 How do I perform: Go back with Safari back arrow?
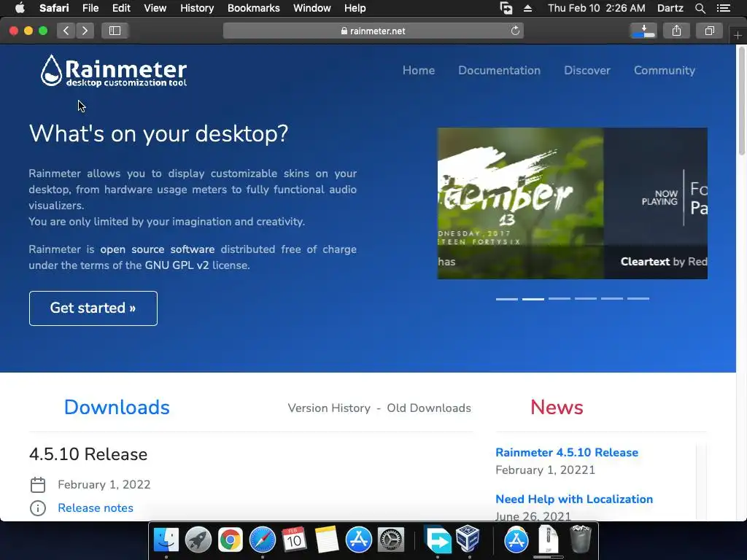66,31
